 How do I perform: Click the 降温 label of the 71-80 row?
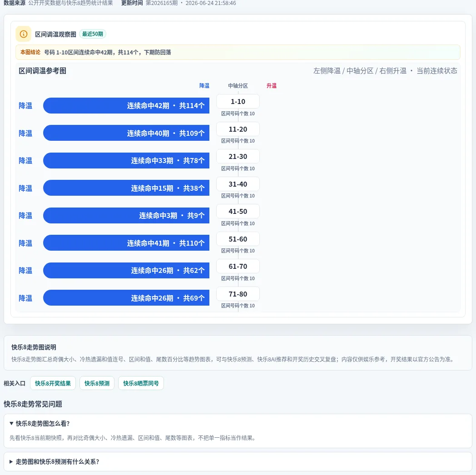(x=25, y=298)
